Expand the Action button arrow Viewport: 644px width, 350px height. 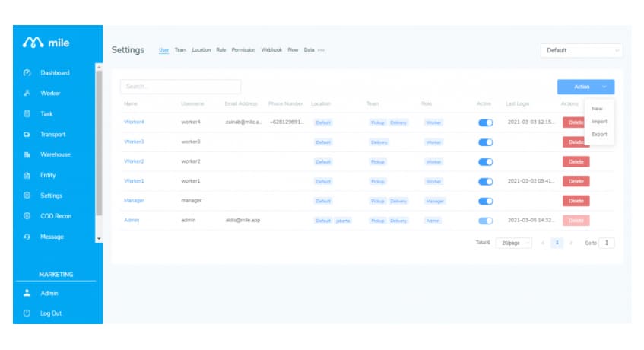(x=604, y=87)
